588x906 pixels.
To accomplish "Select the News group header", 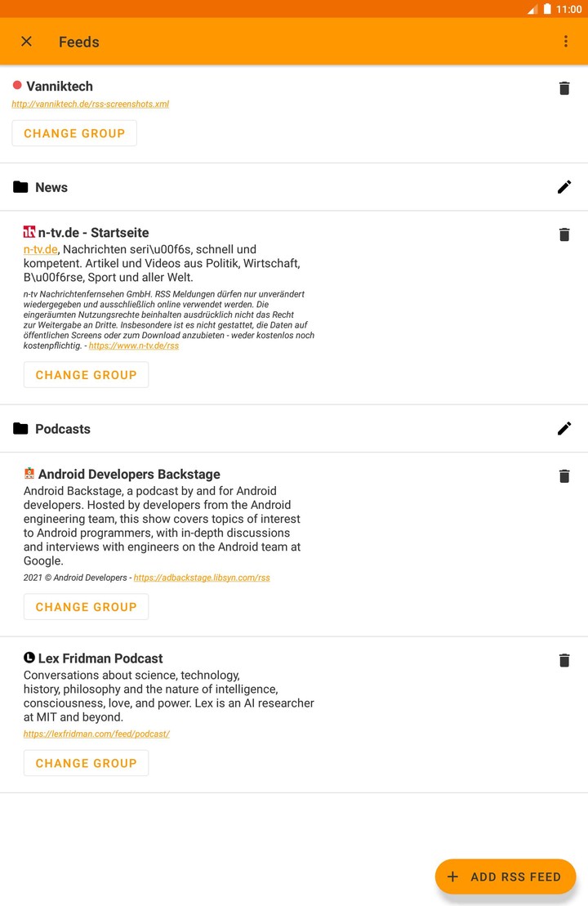I will [51, 187].
